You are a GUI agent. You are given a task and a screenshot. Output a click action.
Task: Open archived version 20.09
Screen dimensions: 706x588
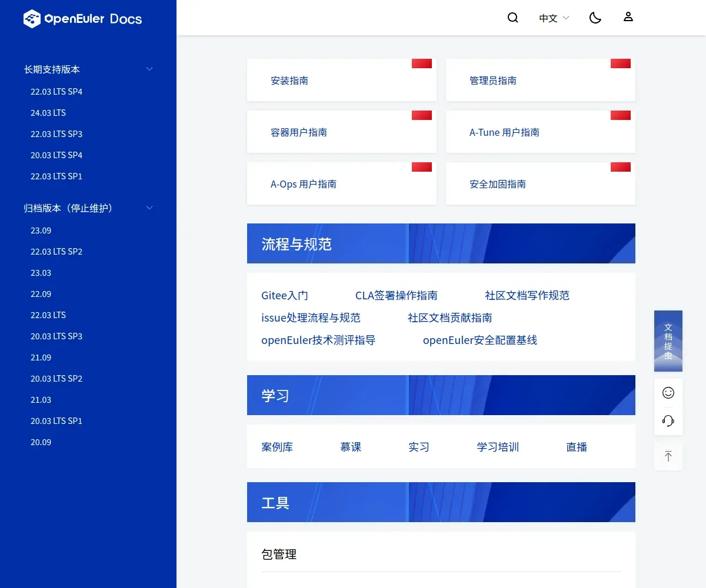41,442
